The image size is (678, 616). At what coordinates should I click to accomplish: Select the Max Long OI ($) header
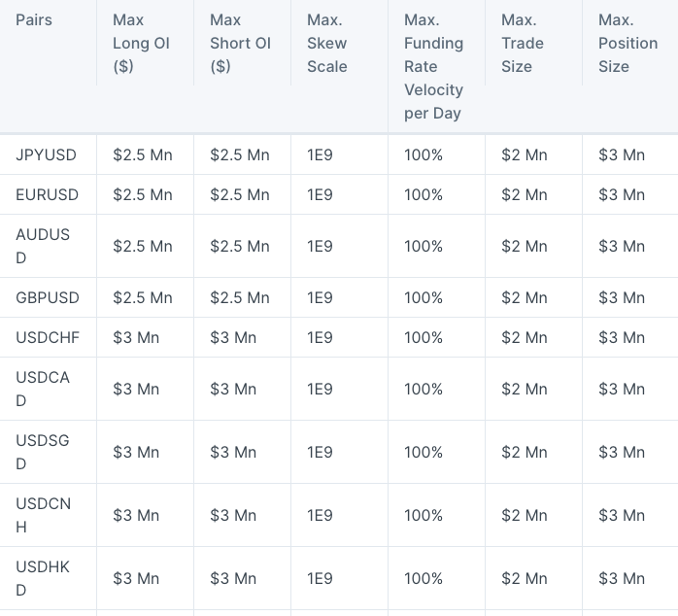click(x=141, y=44)
